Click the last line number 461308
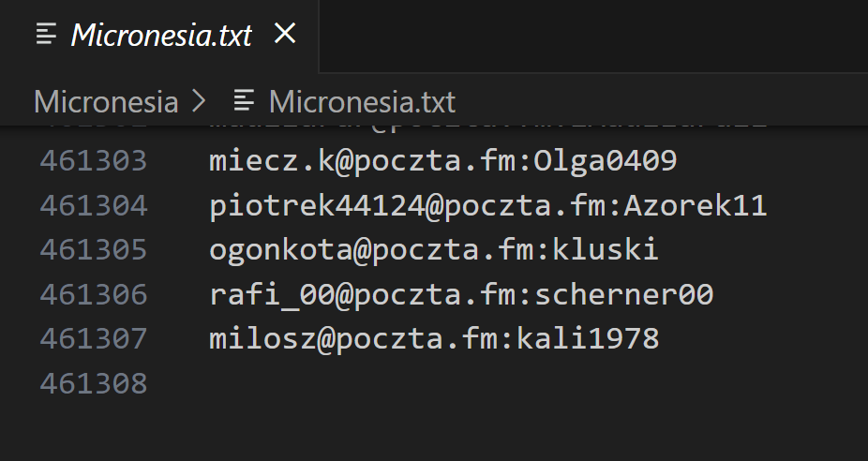 point(93,382)
